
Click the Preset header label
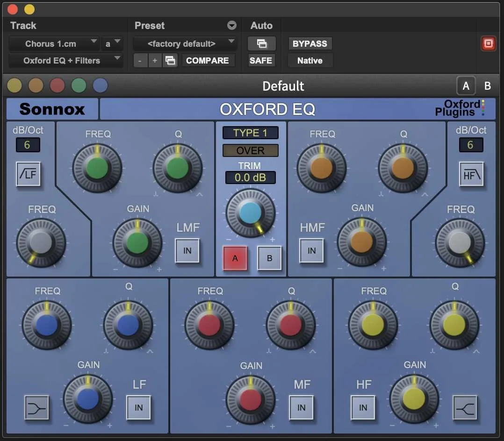[x=150, y=25]
